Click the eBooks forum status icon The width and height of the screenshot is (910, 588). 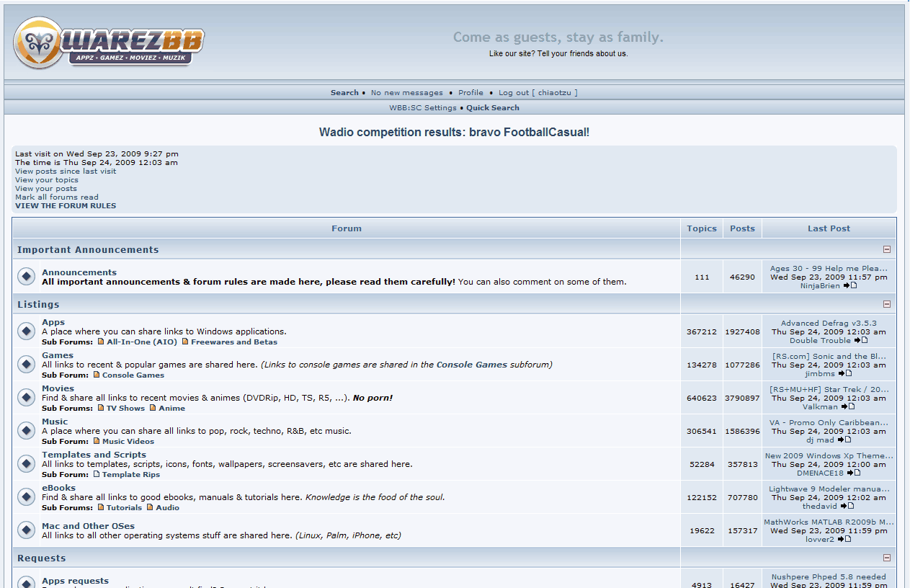pos(26,496)
